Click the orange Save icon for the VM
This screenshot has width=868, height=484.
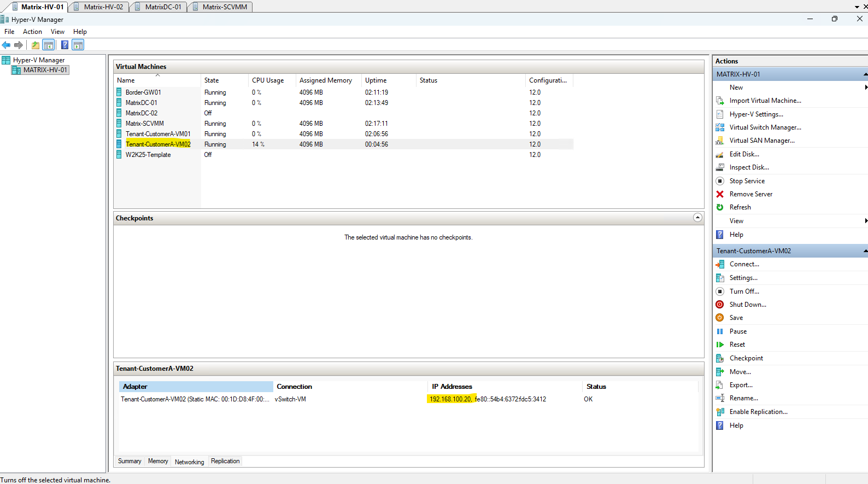pyautogui.click(x=720, y=318)
